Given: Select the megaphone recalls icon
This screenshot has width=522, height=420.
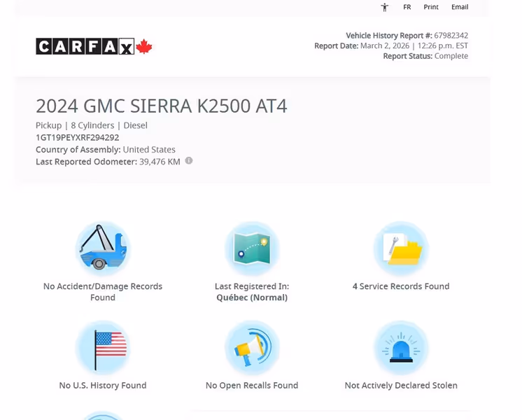Looking at the screenshot, I should coord(252,348).
